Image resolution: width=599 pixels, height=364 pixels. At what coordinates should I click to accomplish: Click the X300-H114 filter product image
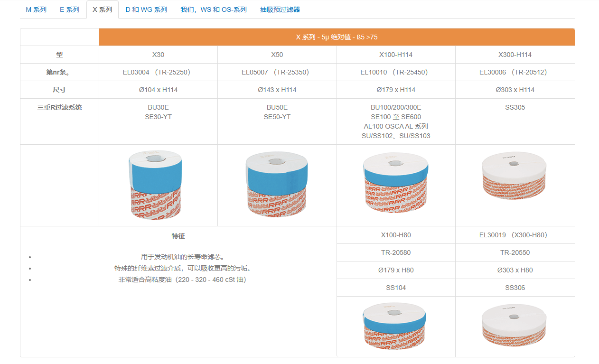coord(515,177)
